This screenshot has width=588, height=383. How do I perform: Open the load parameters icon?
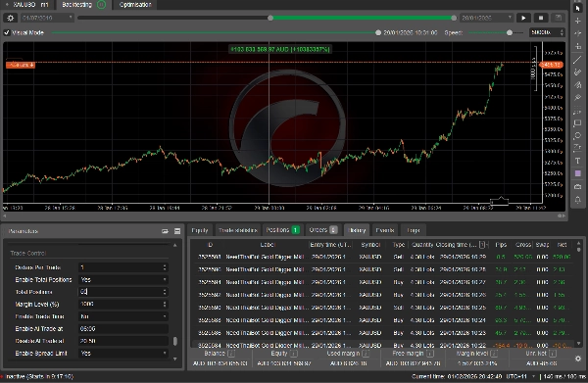coord(165,231)
